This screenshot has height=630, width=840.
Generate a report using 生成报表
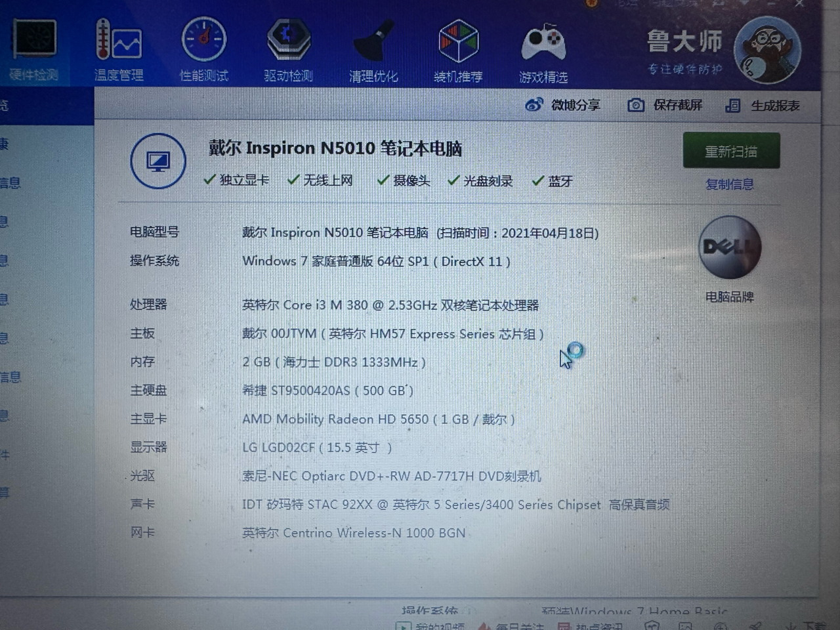(766, 105)
